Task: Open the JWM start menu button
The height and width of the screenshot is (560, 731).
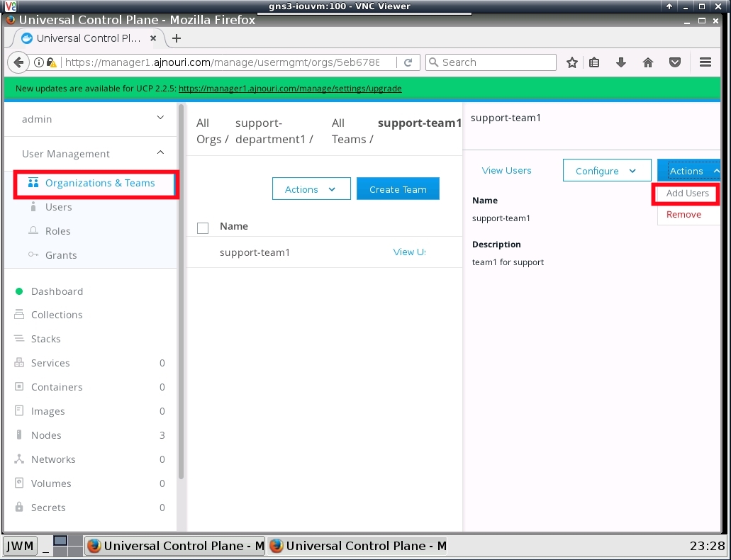Action: tap(20, 546)
